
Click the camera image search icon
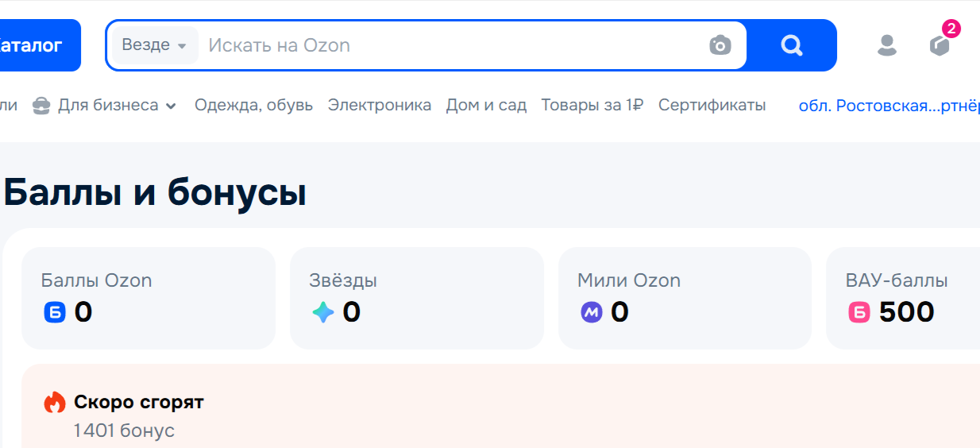720,45
